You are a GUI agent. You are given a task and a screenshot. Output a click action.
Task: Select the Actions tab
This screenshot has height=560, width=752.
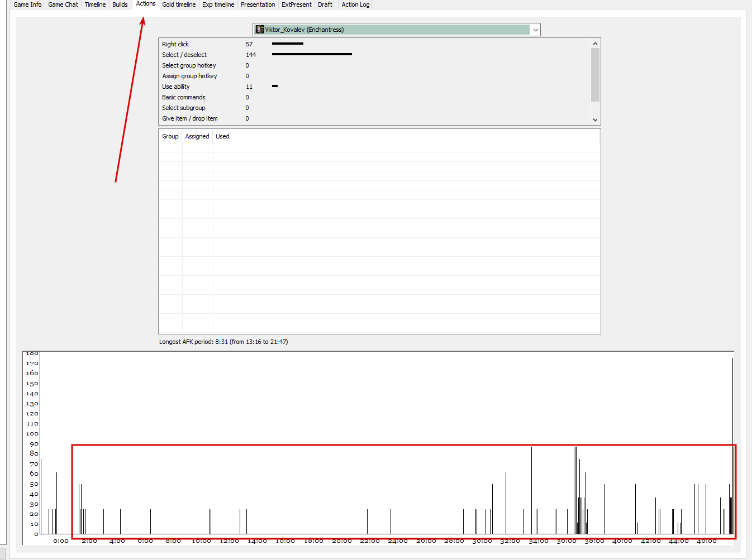click(146, 4)
